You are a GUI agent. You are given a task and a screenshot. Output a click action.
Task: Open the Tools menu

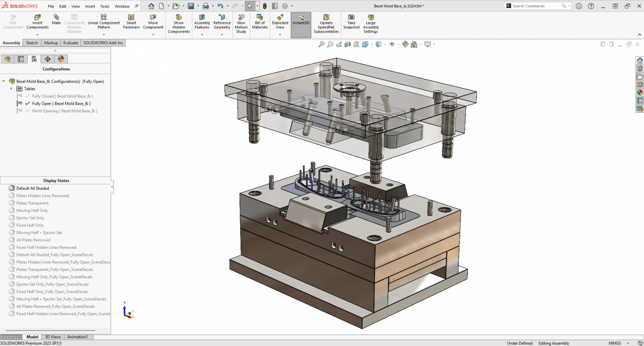point(104,6)
